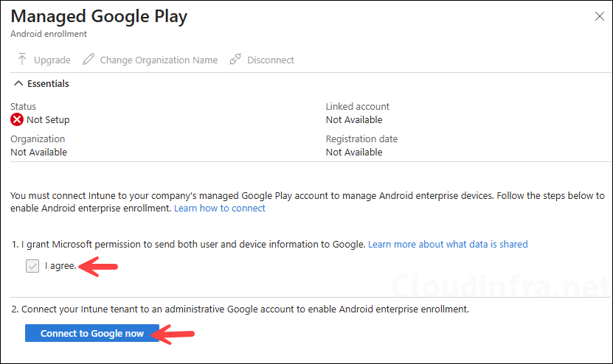Open Learn more about what data is shared
This screenshot has width=613, height=364.
pyautogui.click(x=448, y=245)
